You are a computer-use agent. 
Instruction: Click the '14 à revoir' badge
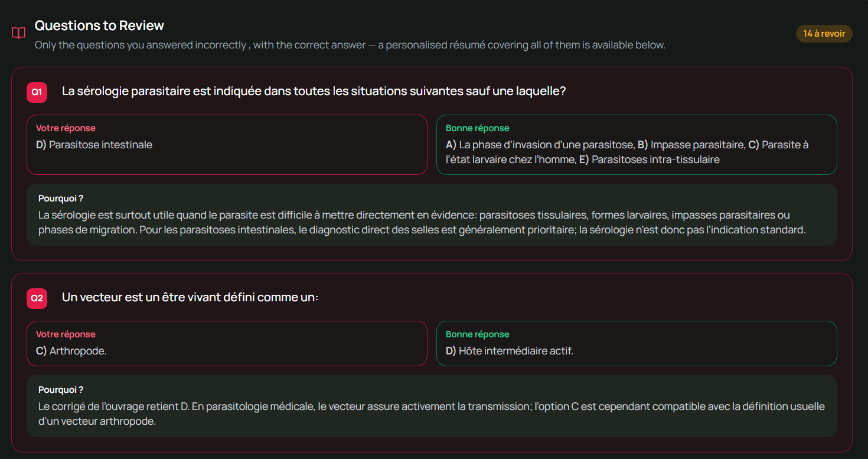coord(824,34)
